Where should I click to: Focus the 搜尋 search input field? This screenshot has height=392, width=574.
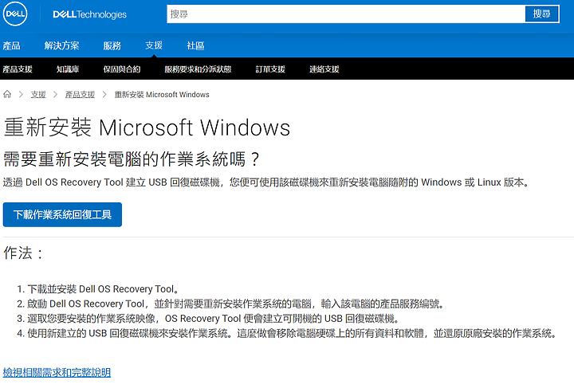click(x=346, y=14)
